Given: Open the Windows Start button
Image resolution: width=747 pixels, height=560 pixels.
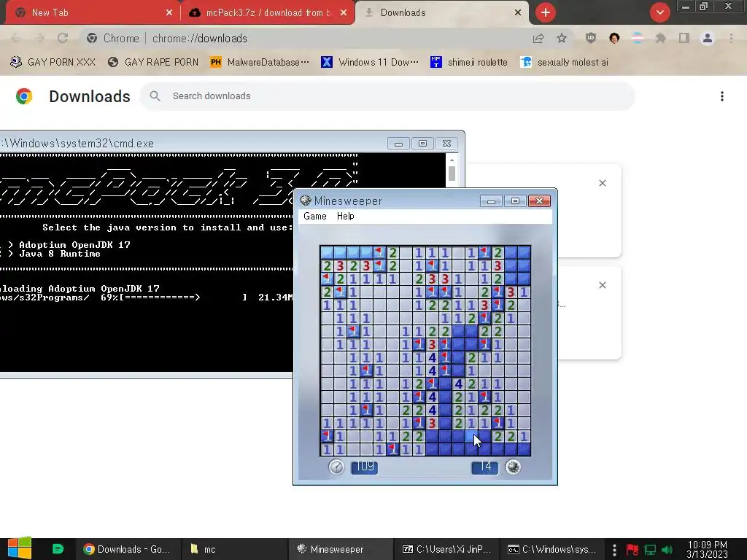Looking at the screenshot, I should [19, 548].
